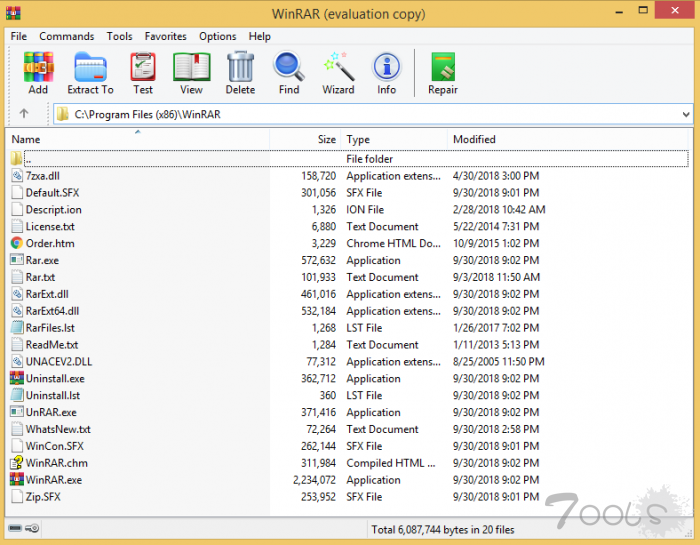Expand the address path dropdown

685,115
